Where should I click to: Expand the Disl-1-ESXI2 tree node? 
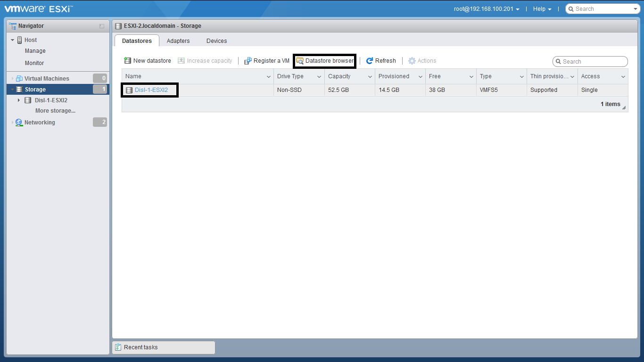[x=19, y=100]
